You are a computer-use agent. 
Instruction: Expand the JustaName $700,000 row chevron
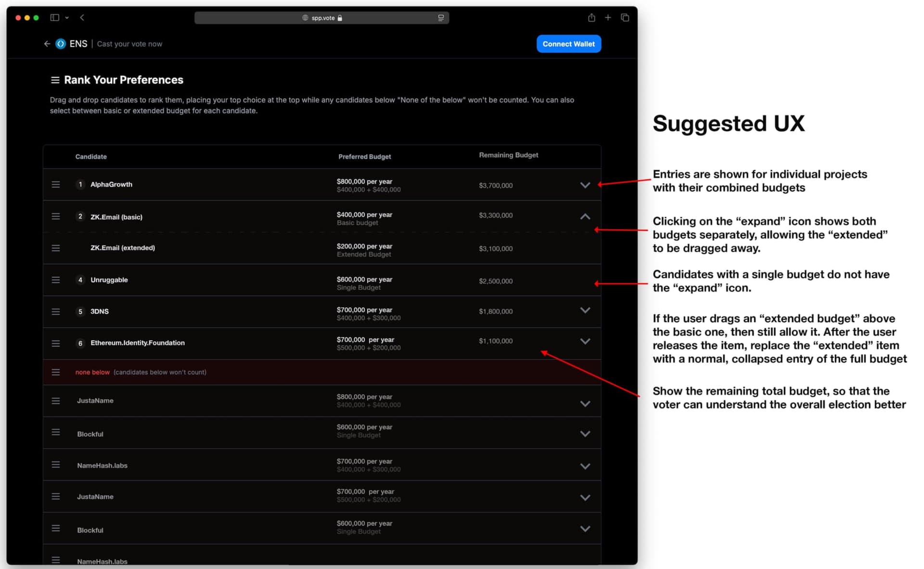click(585, 498)
